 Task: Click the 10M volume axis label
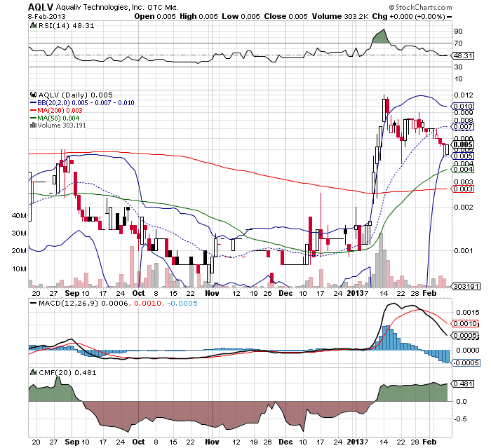(x=19, y=269)
